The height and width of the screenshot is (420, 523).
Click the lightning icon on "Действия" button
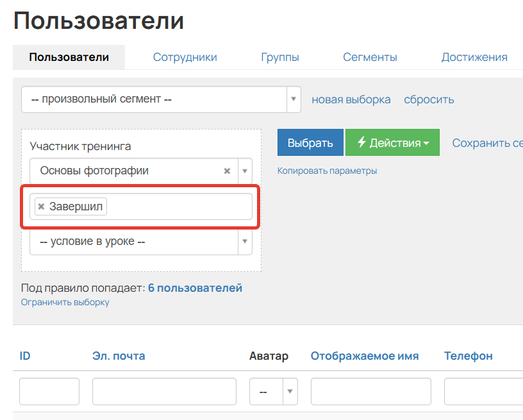361,142
